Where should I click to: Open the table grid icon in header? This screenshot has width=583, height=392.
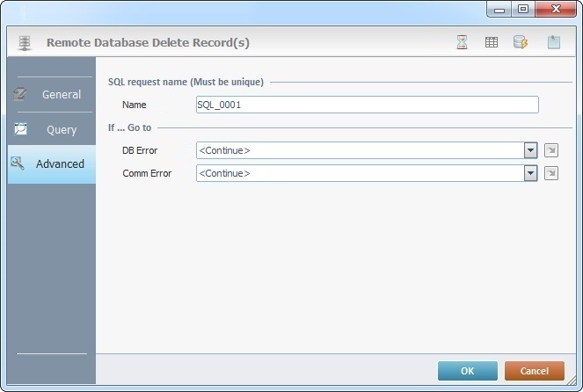click(x=492, y=42)
